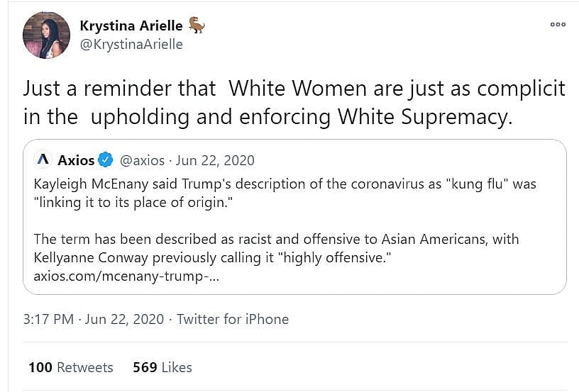The image size is (579, 392).
Task: Click the Krystina Arielle display name
Action: (132, 26)
